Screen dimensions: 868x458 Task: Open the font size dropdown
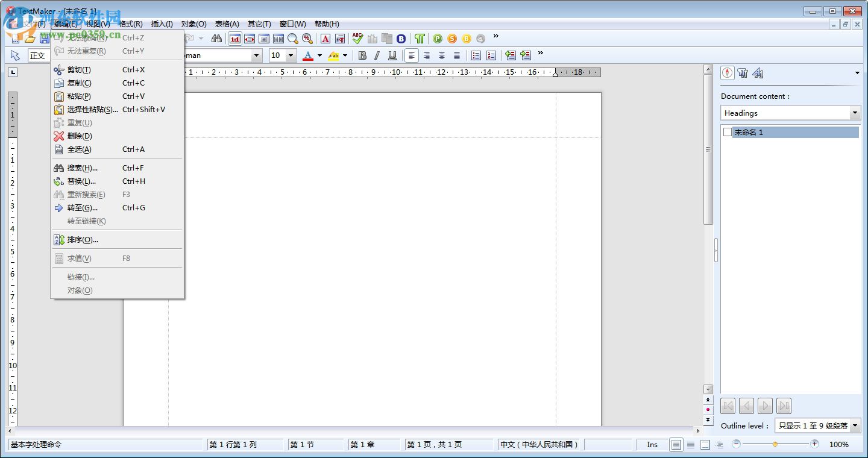click(x=291, y=55)
